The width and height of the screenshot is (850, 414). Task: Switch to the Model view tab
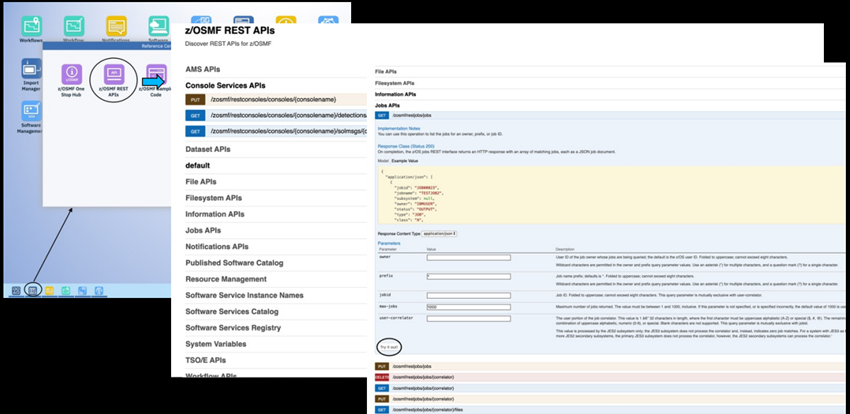point(383,161)
